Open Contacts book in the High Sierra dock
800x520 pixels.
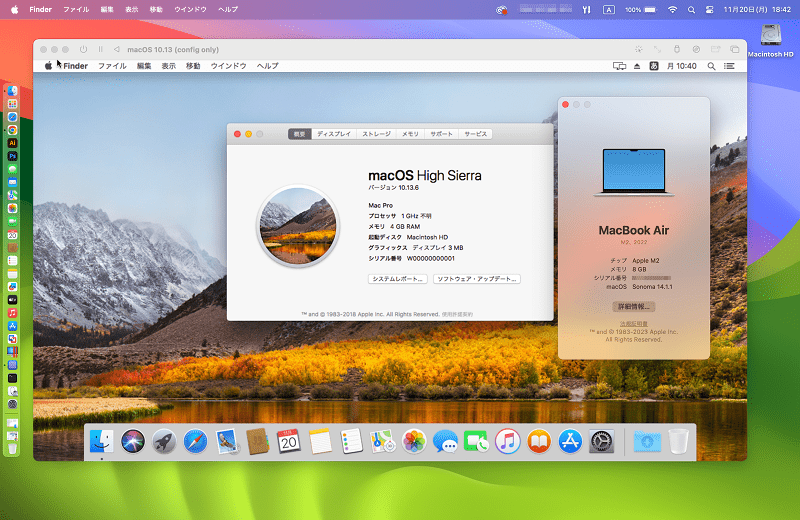[x=258, y=441]
